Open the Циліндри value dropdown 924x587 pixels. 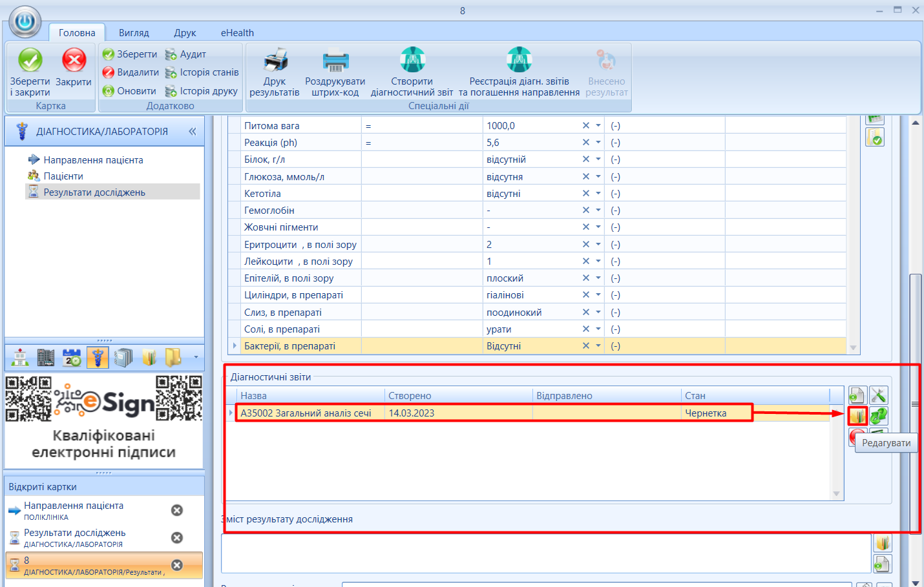(x=598, y=294)
